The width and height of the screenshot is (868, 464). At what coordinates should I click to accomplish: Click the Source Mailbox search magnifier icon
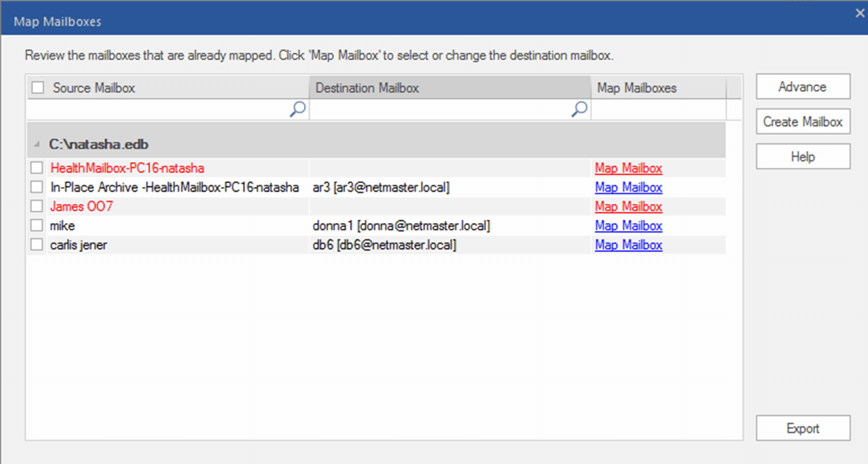(297, 109)
